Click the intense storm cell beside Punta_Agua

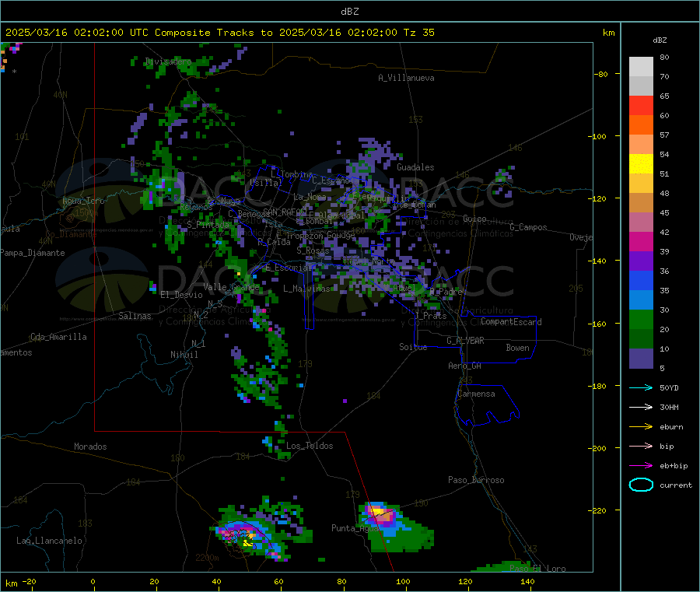[380, 513]
